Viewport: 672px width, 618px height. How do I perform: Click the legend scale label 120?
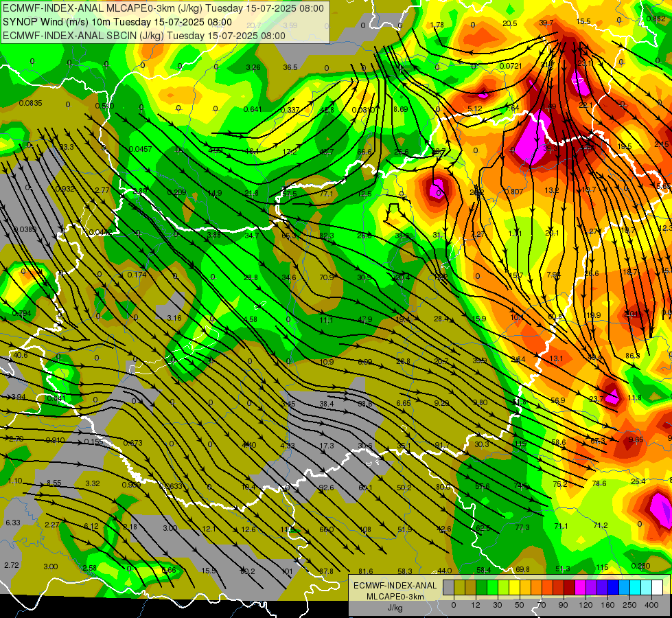[x=586, y=605]
